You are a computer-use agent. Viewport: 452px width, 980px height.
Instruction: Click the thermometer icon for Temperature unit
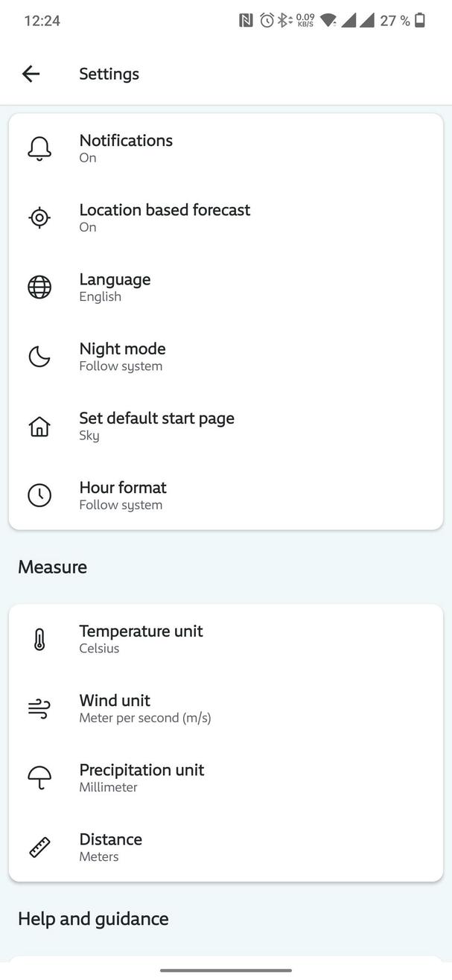39,638
